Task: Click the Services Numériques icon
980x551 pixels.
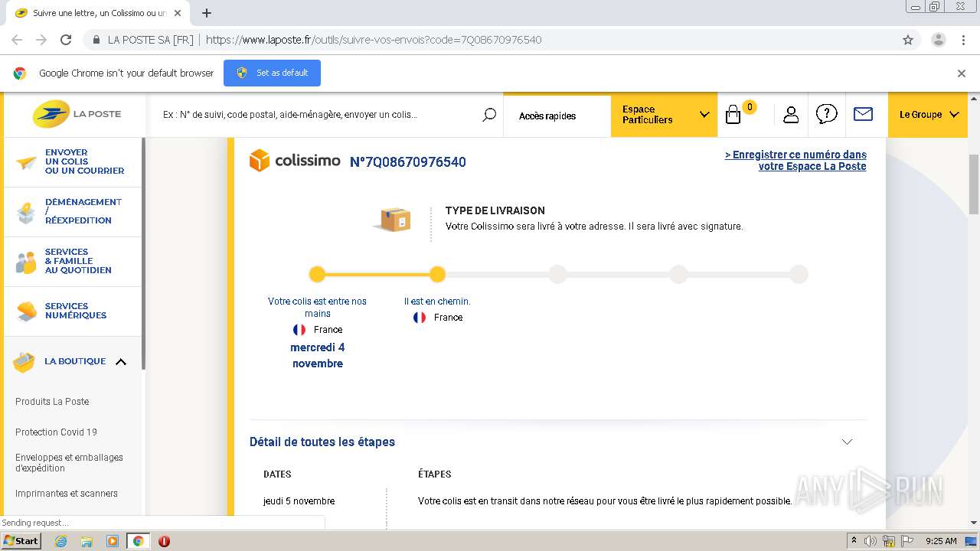Action: pos(26,311)
